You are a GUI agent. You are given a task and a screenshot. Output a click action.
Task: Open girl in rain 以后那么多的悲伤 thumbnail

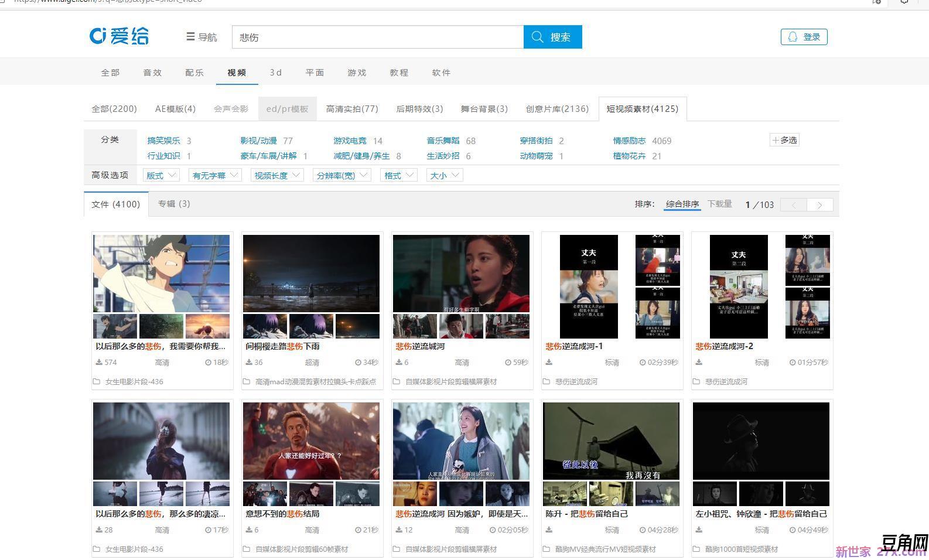tap(161, 441)
